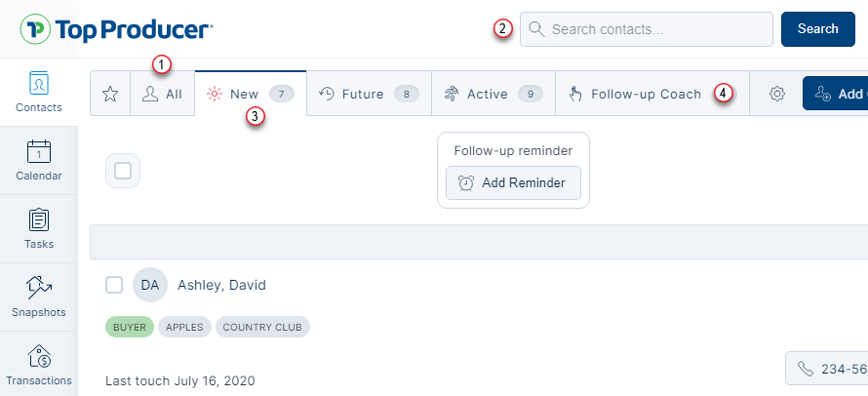Click the green BUYER tag
The image size is (868, 396).
[129, 327]
